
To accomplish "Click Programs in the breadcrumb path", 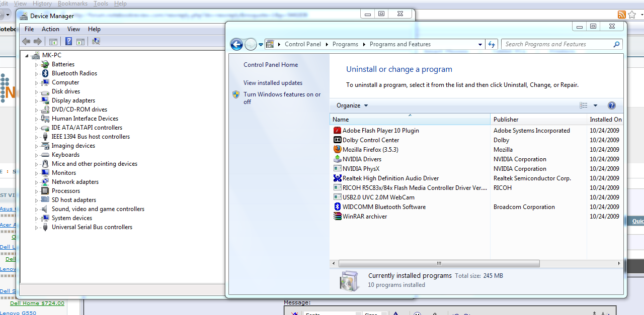I will tap(345, 44).
